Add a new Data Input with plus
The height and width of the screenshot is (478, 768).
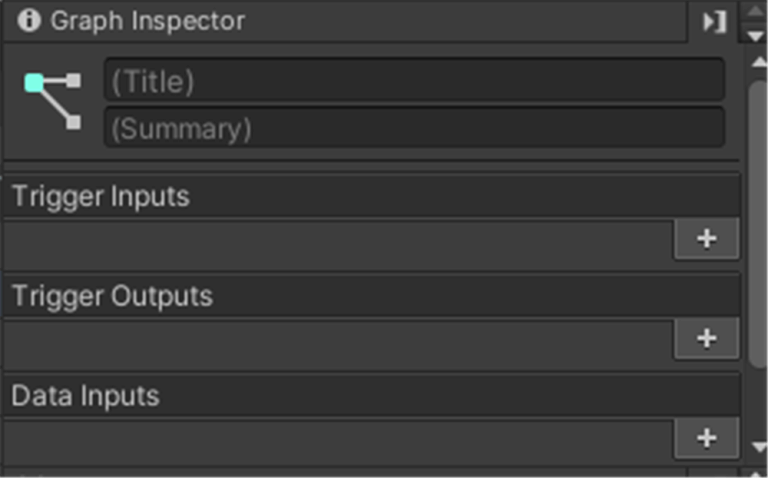click(x=707, y=438)
